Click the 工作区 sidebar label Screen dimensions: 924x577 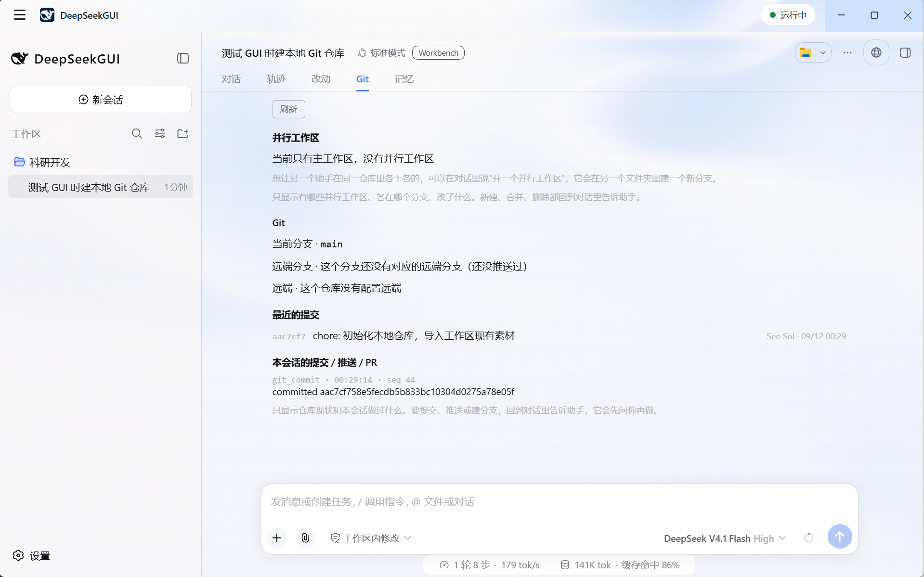(26, 134)
